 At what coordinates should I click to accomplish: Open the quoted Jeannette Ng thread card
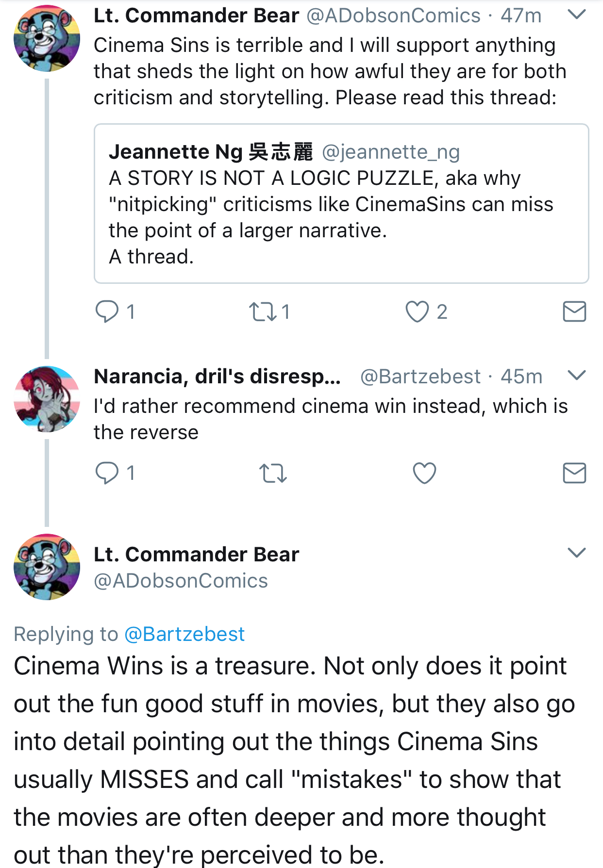[341, 203]
